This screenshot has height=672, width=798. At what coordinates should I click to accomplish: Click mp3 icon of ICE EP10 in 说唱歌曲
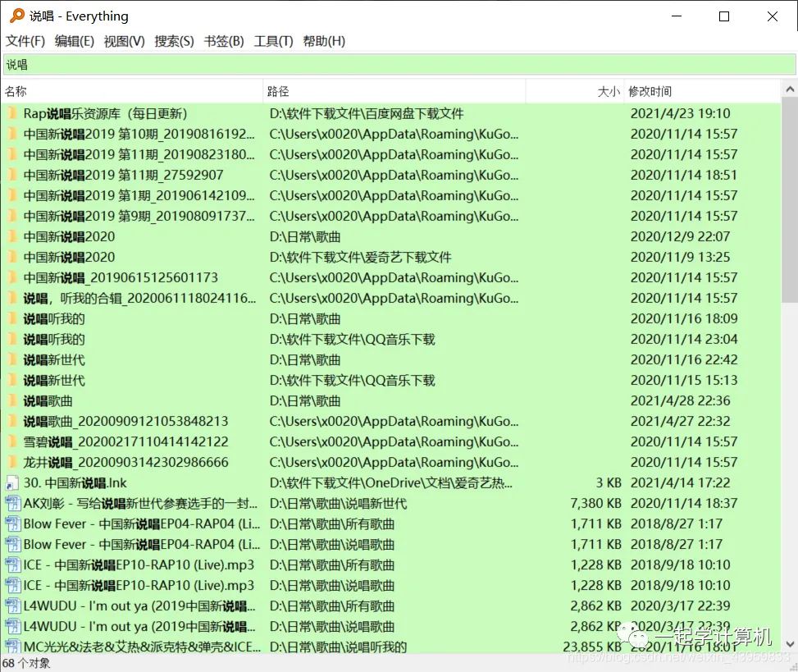tap(12, 586)
